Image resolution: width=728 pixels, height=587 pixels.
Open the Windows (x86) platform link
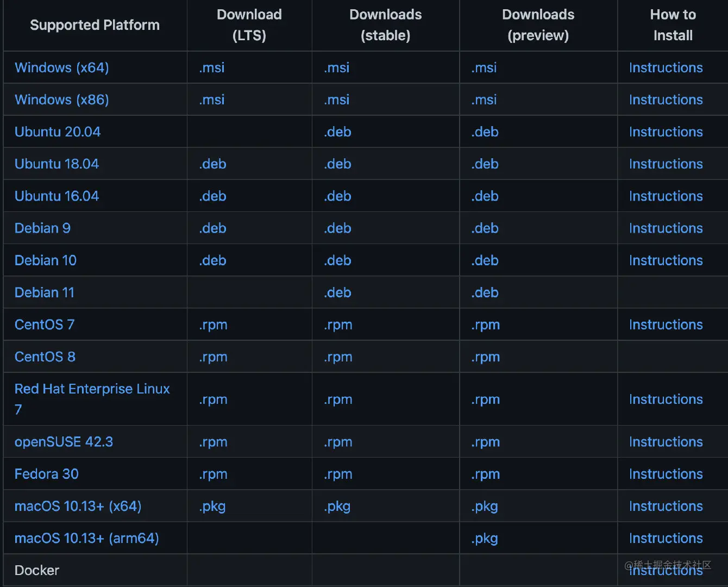click(x=61, y=99)
